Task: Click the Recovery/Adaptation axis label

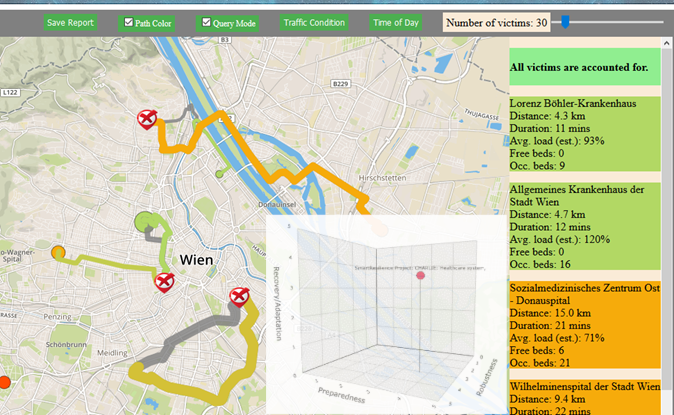Action: [x=277, y=304]
